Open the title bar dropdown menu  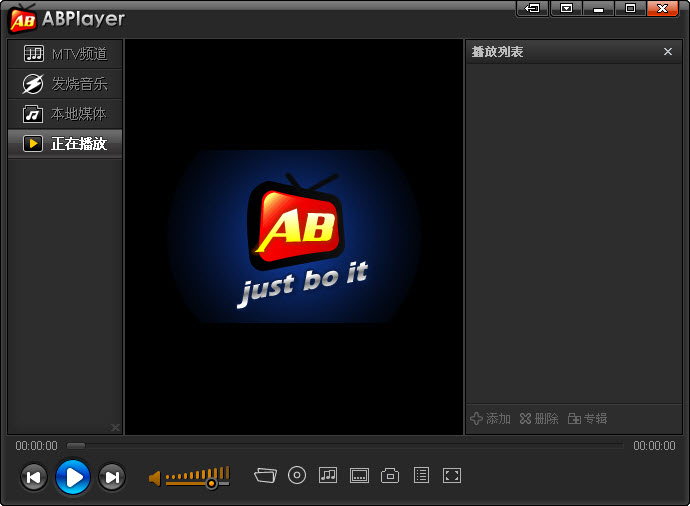[567, 8]
